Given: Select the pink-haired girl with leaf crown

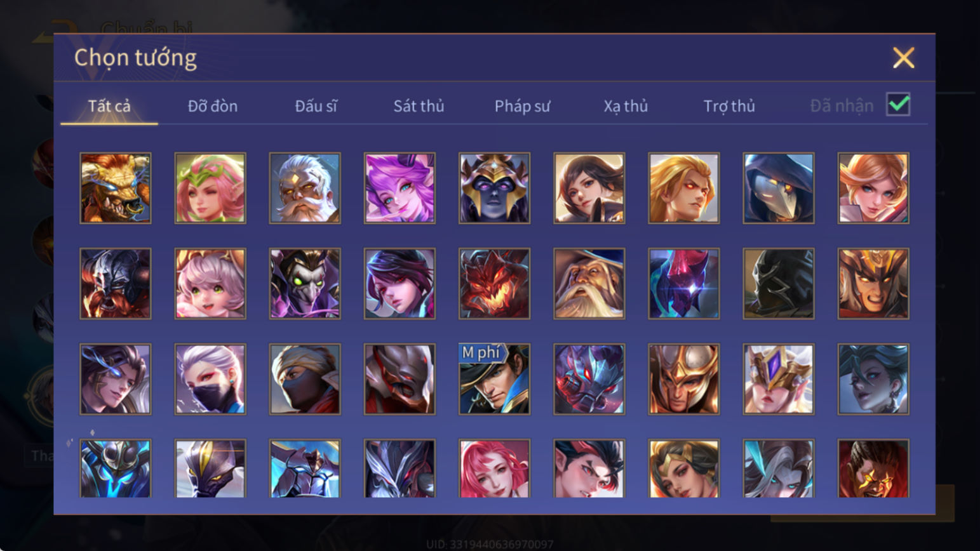Looking at the screenshot, I should (210, 188).
